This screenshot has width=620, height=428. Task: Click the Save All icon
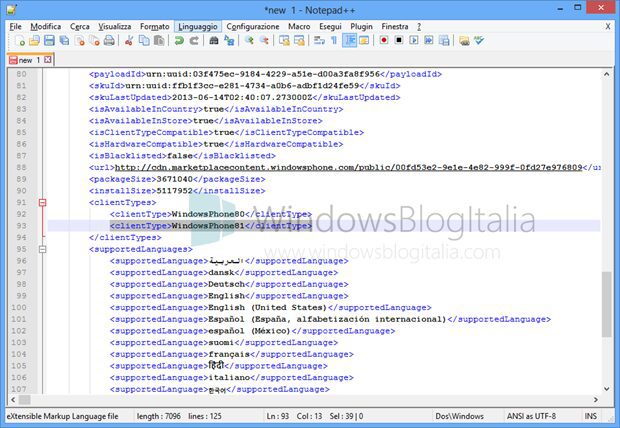[64, 40]
